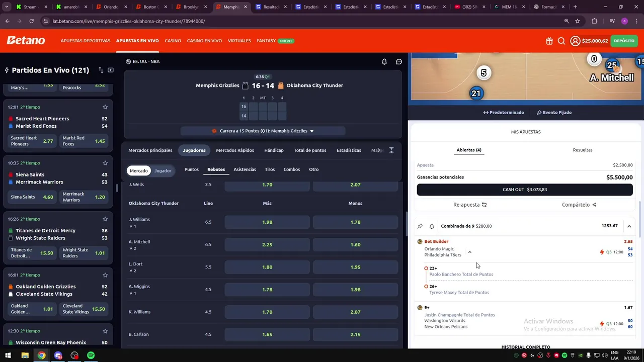644x362 pixels.
Task: Click the CASH OUT $3.078,83 button
Action: tap(525, 190)
